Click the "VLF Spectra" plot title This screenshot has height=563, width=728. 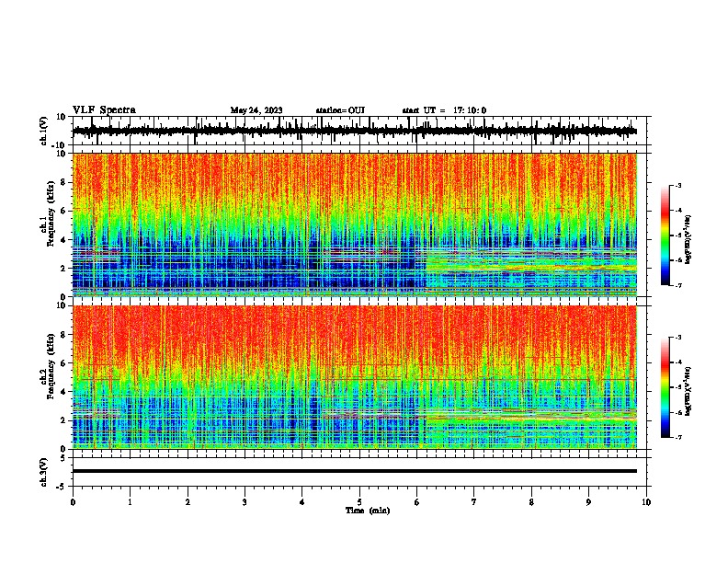[104, 110]
